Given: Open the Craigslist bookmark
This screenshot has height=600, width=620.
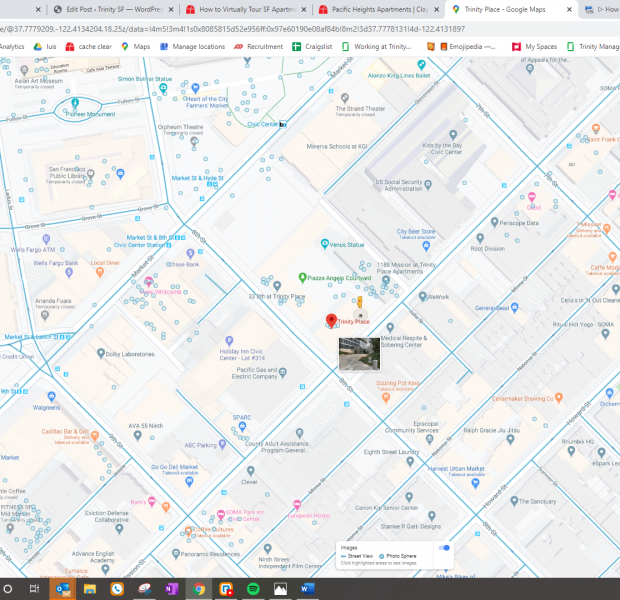Looking at the screenshot, I should (x=312, y=47).
